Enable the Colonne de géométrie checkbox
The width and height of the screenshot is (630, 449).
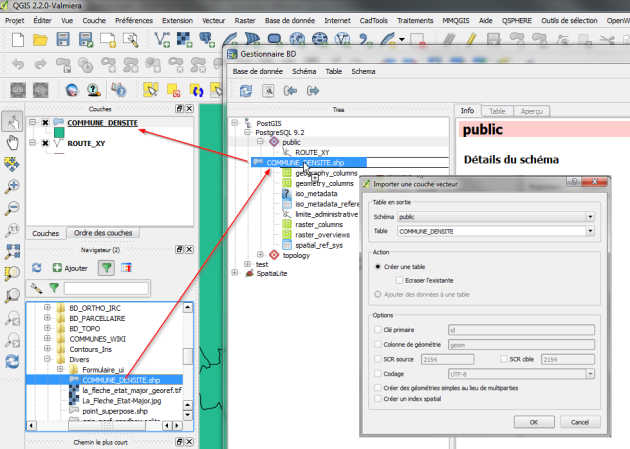(x=377, y=344)
